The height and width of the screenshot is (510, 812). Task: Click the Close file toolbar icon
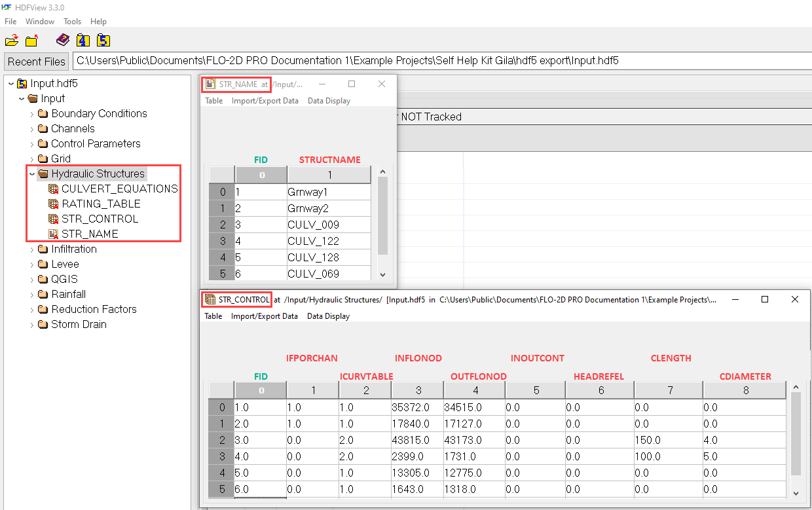[31, 41]
